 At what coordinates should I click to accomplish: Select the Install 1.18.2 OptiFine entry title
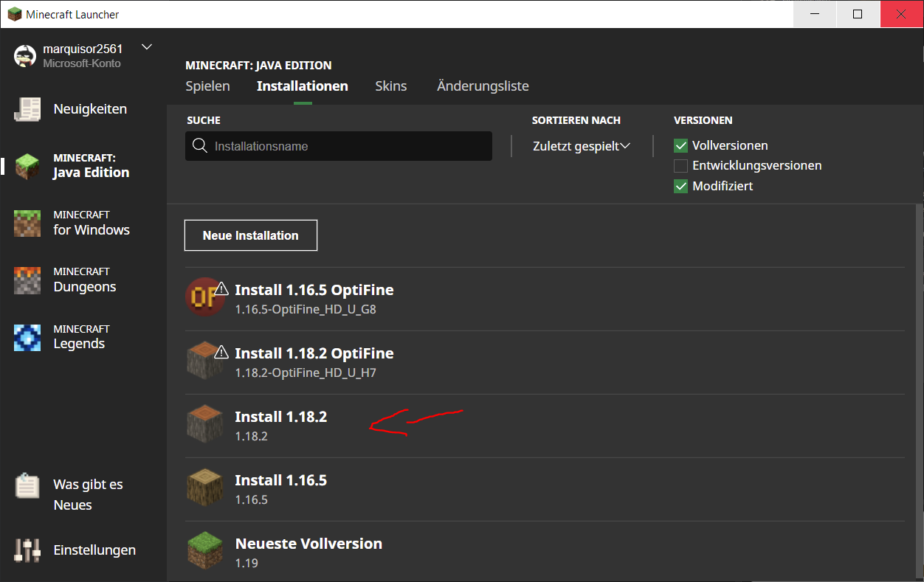point(314,353)
